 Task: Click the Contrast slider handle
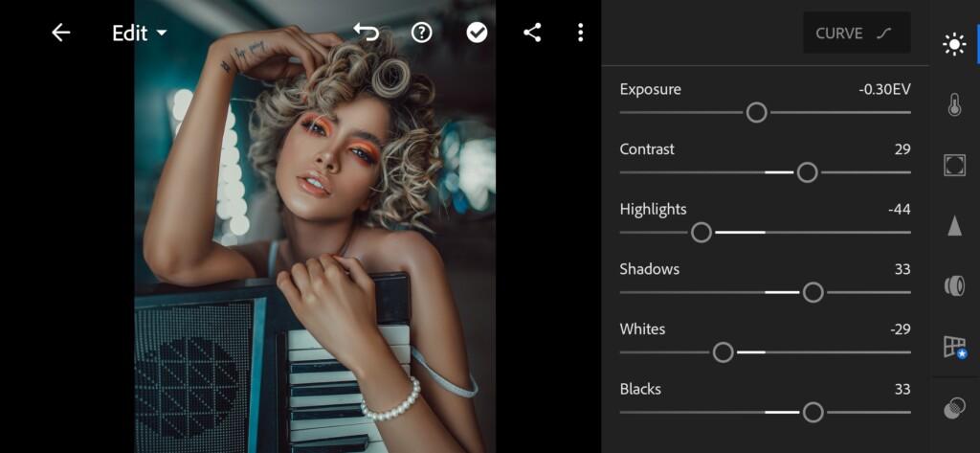[807, 172]
